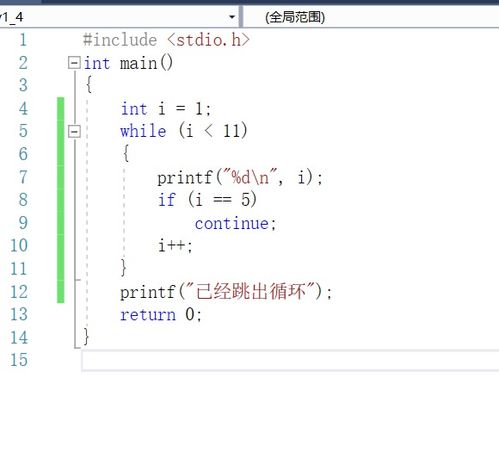Click the 'continue;' keyword
499x452 pixels.
click(x=235, y=223)
